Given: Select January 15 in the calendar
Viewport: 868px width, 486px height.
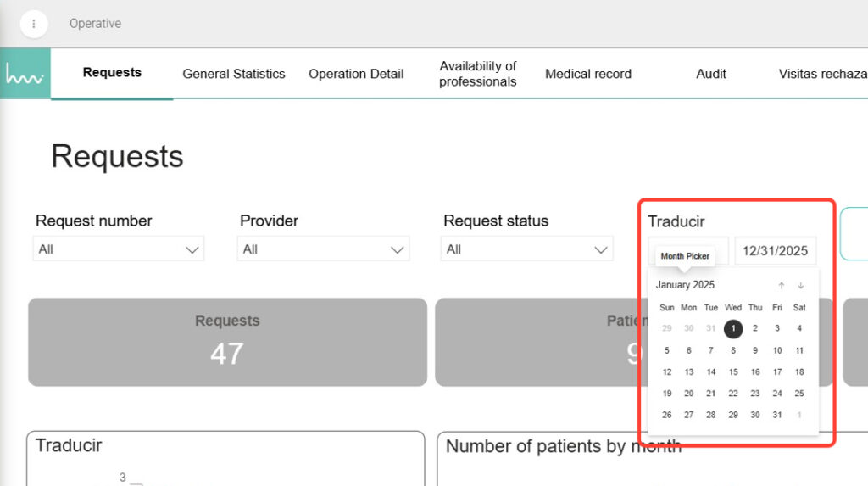Looking at the screenshot, I should [733, 372].
